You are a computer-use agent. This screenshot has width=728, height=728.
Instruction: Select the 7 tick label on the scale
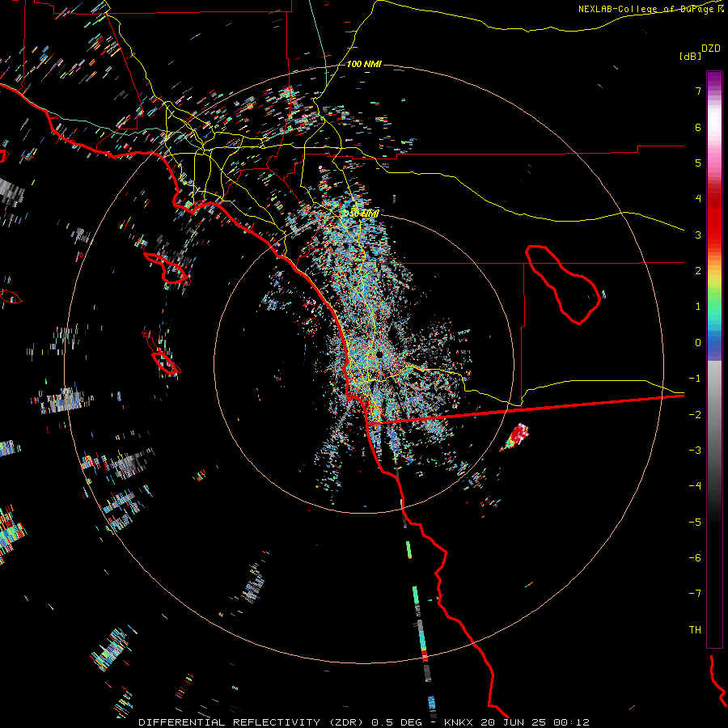(x=698, y=91)
